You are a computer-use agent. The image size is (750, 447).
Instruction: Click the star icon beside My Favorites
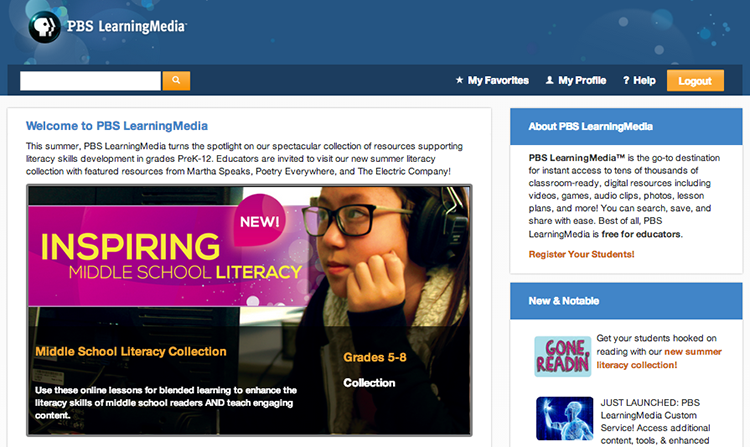click(460, 80)
